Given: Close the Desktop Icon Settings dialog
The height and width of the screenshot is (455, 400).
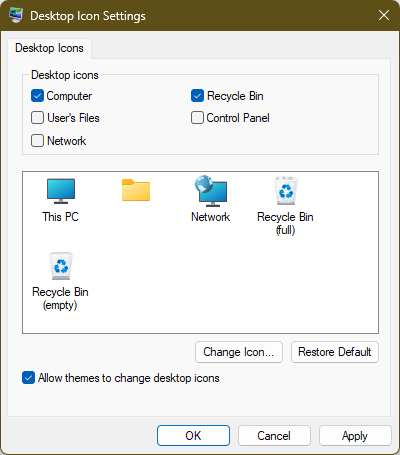Looking at the screenshot, I should point(384,15).
